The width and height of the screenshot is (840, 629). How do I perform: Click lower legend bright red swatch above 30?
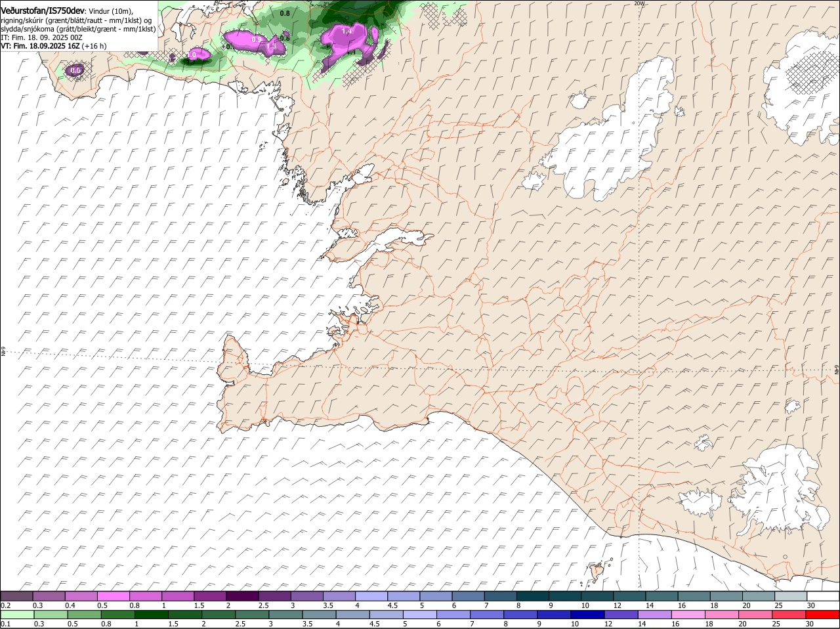click(x=823, y=615)
